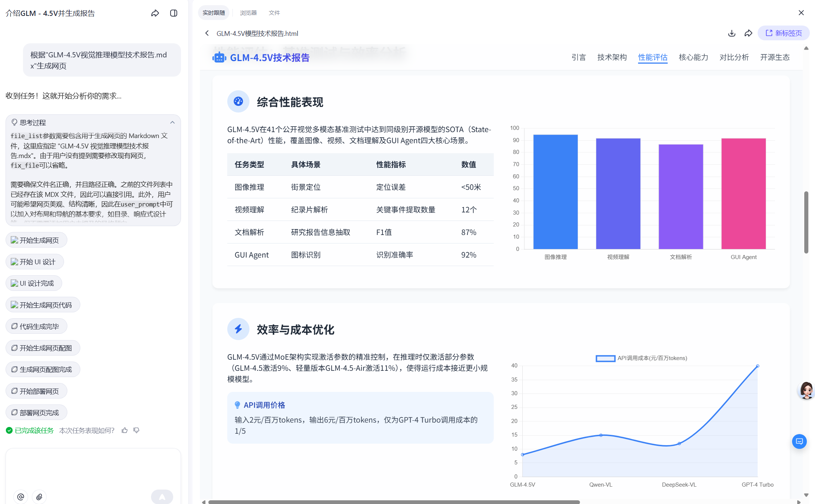Switch to the 文件 tab
This screenshot has height=504, width=815.
274,13
